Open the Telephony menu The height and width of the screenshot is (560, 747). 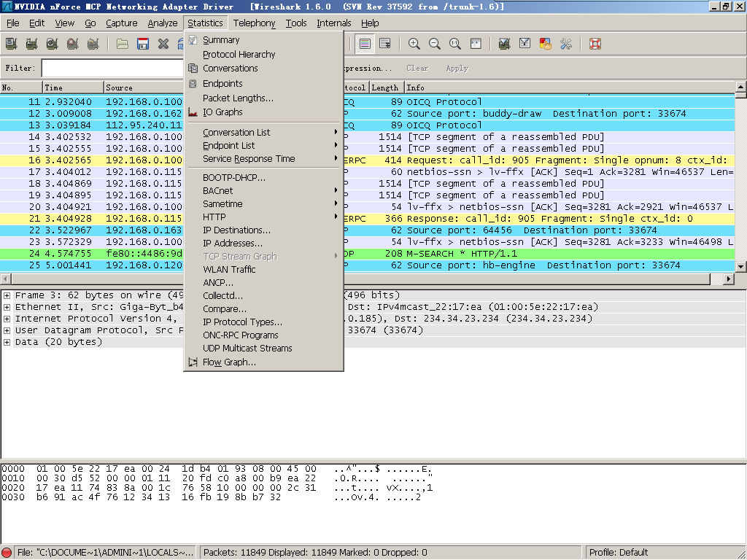(x=254, y=23)
